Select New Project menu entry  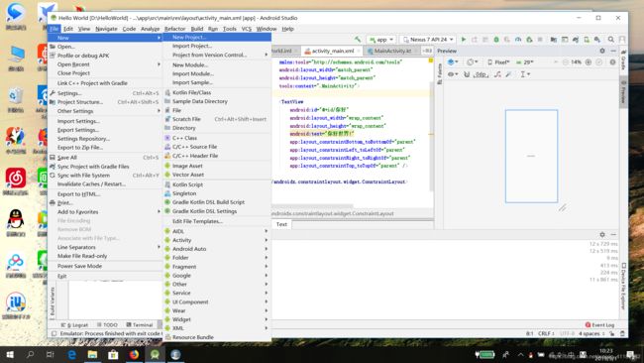(217, 37)
